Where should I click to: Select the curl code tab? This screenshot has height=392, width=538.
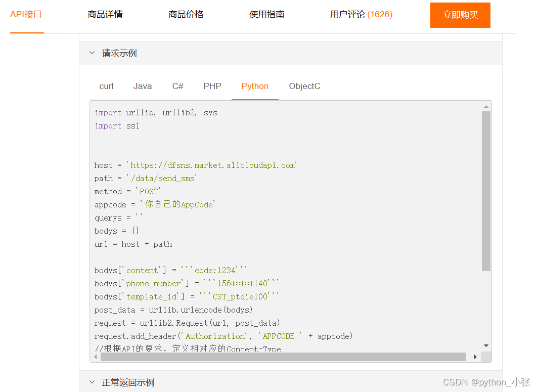coord(106,86)
